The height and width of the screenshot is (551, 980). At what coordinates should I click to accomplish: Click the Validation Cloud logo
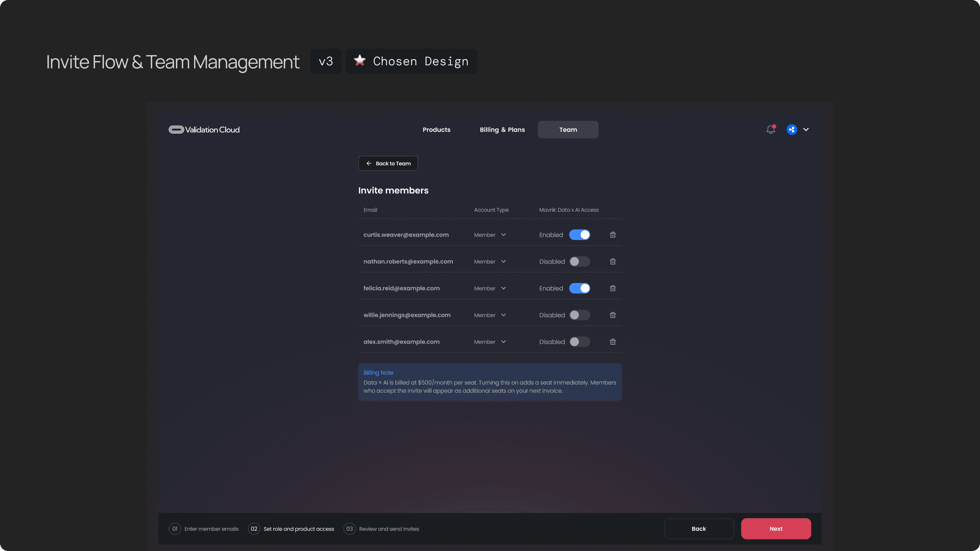click(204, 130)
